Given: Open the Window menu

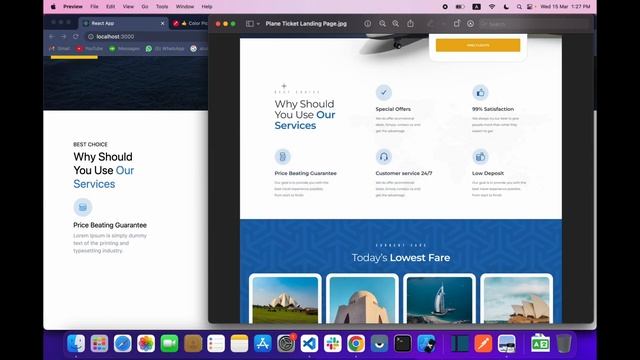Looking at the screenshot, I should 184,7.
